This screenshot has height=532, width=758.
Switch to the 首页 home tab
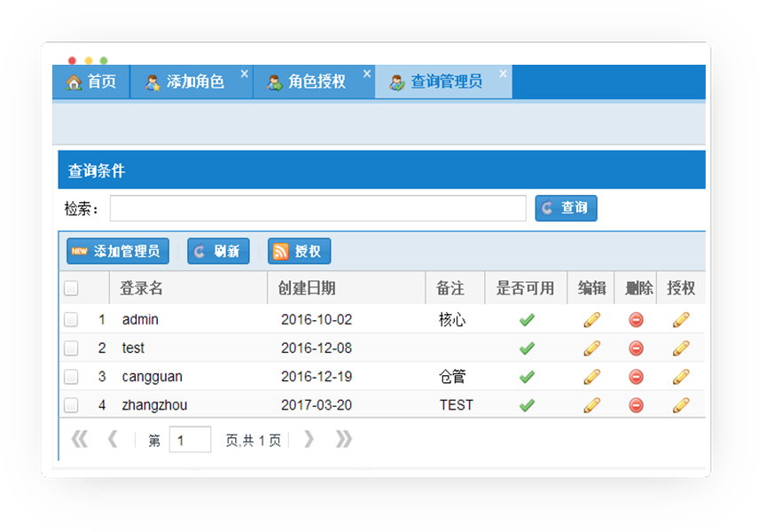coord(91,82)
